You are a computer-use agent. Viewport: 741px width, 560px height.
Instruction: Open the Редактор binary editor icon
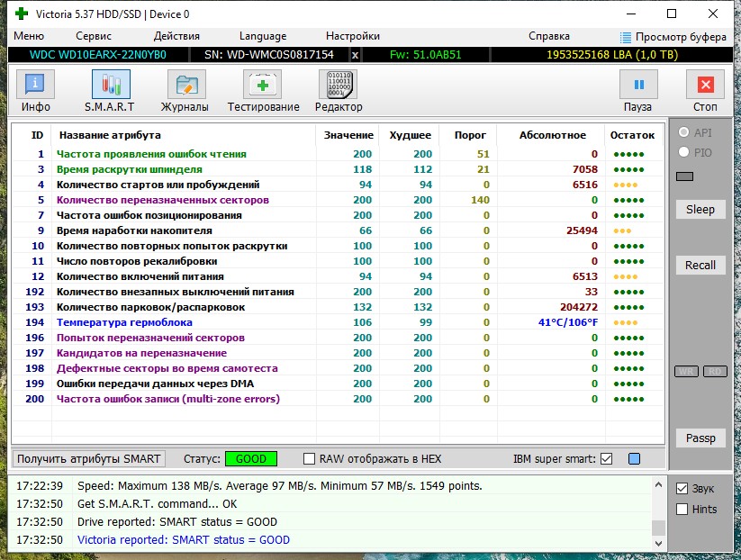338,85
